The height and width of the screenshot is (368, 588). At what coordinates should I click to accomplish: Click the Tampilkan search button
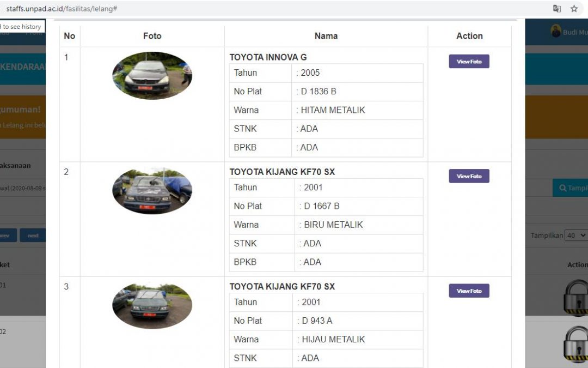click(571, 188)
